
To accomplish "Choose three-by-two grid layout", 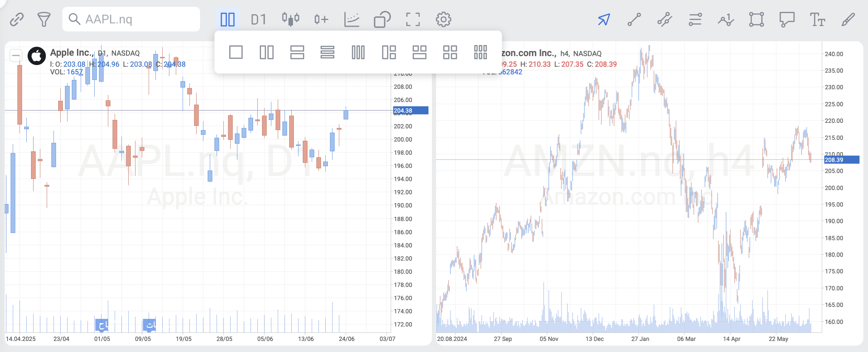I will tap(480, 52).
